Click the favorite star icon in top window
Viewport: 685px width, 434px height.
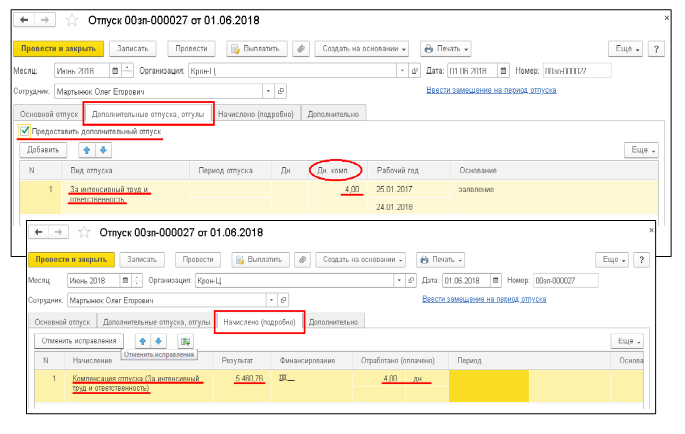click(73, 19)
